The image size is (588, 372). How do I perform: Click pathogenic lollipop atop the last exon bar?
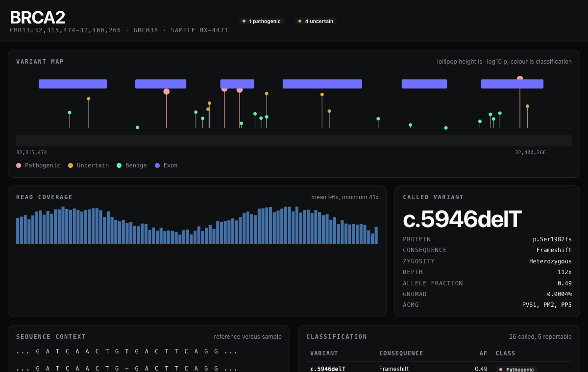coord(520,78)
